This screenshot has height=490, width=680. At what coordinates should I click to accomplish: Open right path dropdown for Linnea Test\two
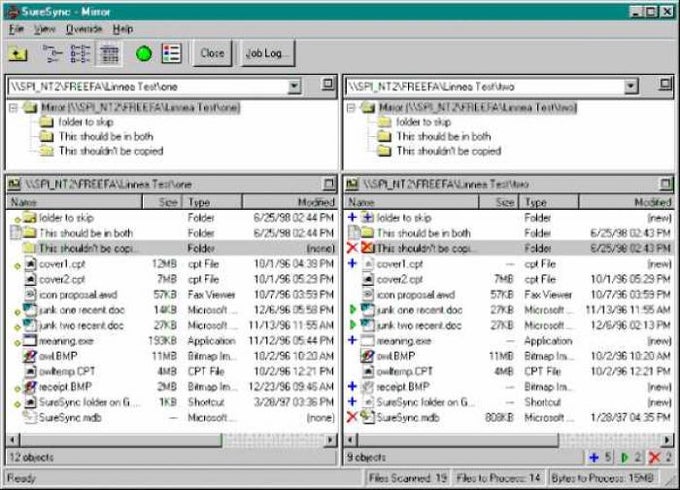point(631,87)
